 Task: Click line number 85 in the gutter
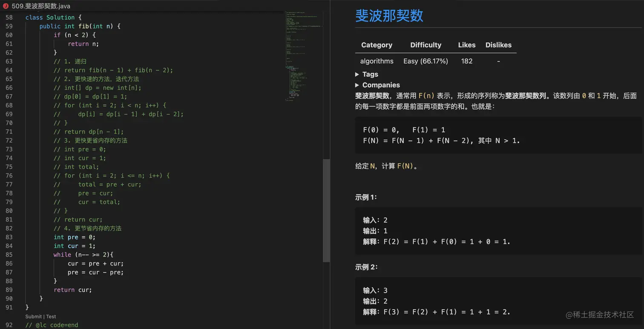[x=9, y=254]
